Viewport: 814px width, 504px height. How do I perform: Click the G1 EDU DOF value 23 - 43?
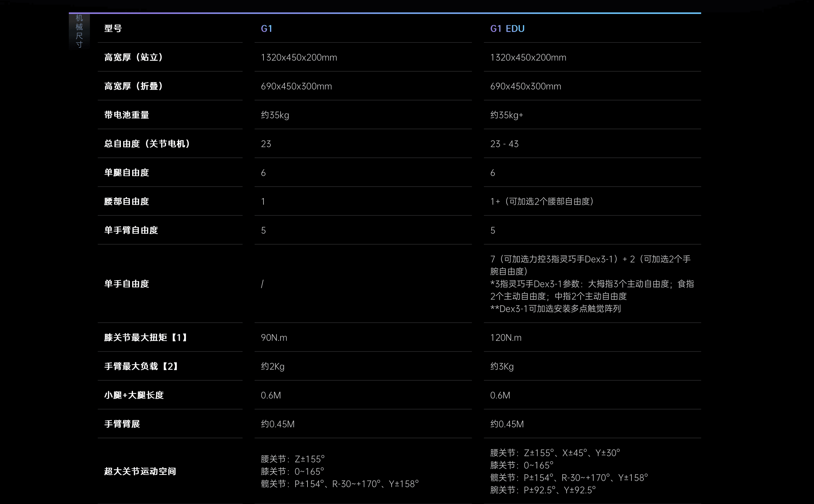pos(504,144)
